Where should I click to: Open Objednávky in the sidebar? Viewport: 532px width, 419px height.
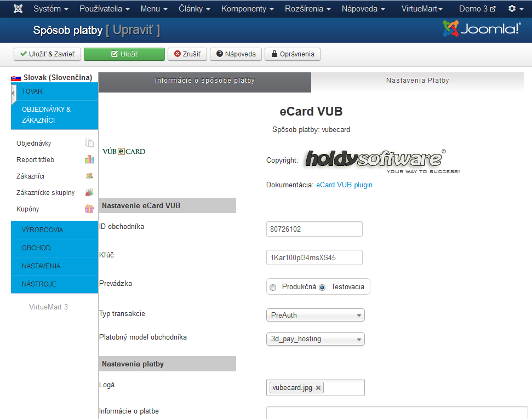[x=34, y=143]
